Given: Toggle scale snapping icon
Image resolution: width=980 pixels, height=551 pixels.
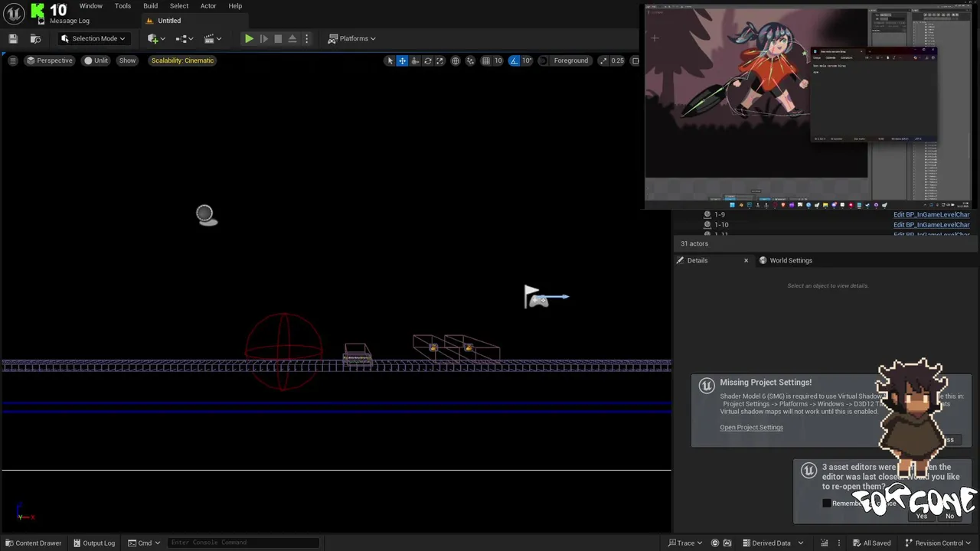Looking at the screenshot, I should [x=603, y=60].
